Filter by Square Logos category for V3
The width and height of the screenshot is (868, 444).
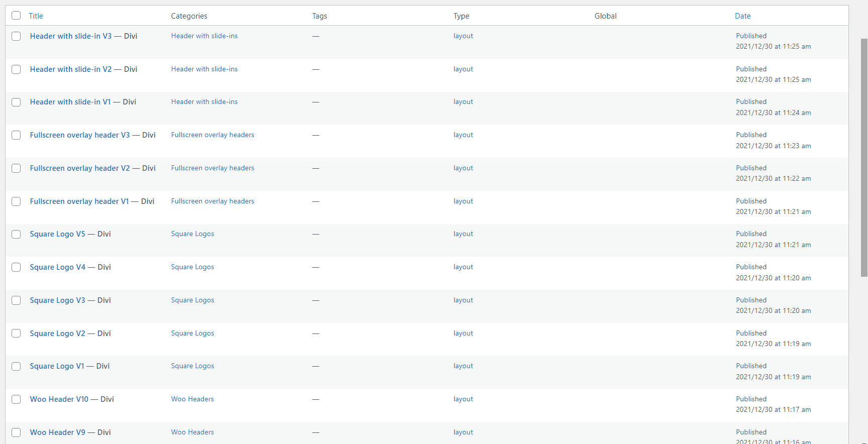(x=192, y=300)
